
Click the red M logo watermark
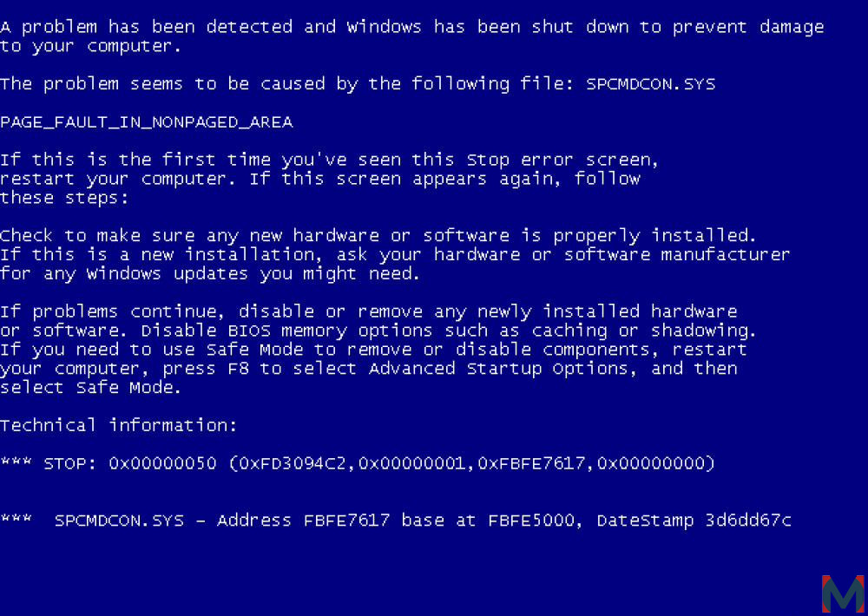point(843,593)
